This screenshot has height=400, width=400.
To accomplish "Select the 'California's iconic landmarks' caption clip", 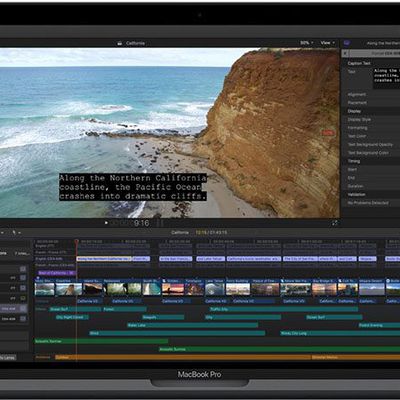I will click(x=254, y=259).
